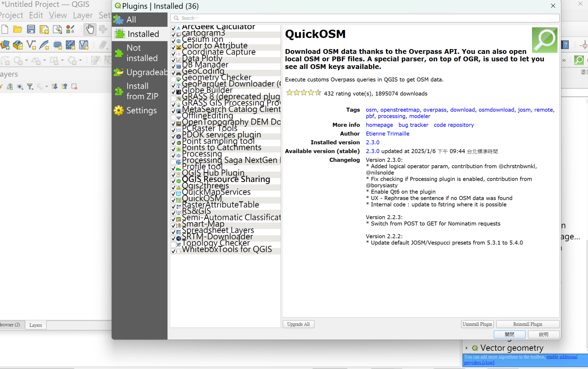Image resolution: width=588 pixels, height=369 pixels.
Task: Click Remove Layer/Group icon in Layers panel
Action: (74, 87)
